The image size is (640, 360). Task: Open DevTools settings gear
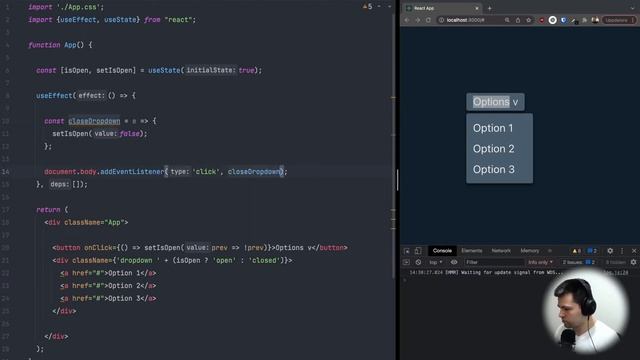tap(610, 251)
